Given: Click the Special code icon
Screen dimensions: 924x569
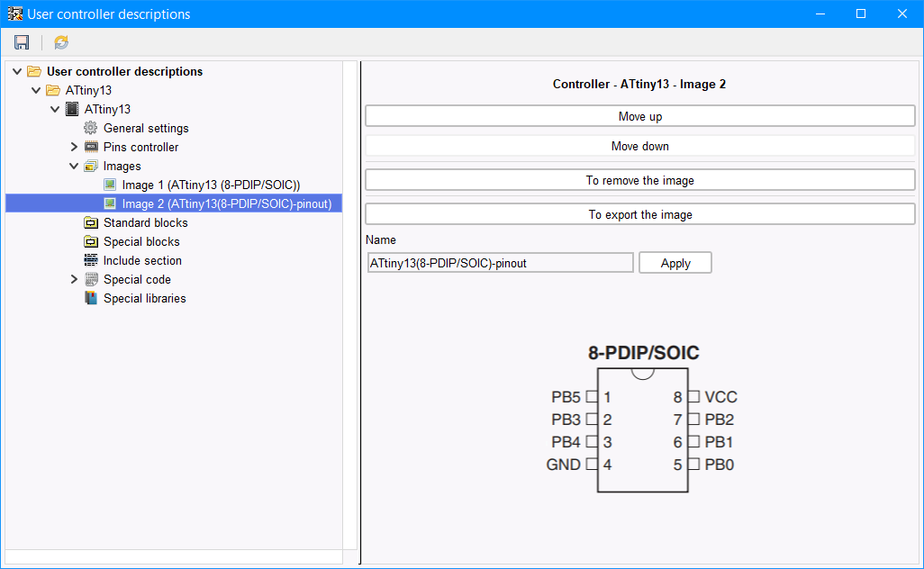Looking at the screenshot, I should click(91, 279).
